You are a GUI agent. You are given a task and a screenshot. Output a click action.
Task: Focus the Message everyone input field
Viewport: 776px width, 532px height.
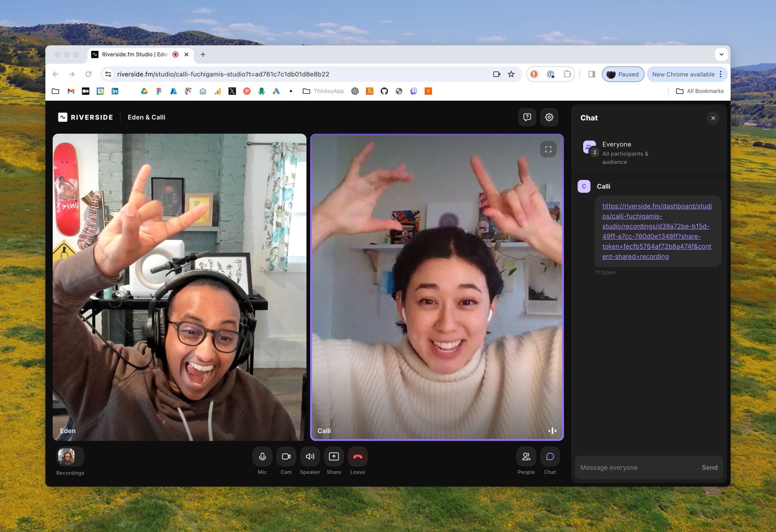[637, 468]
